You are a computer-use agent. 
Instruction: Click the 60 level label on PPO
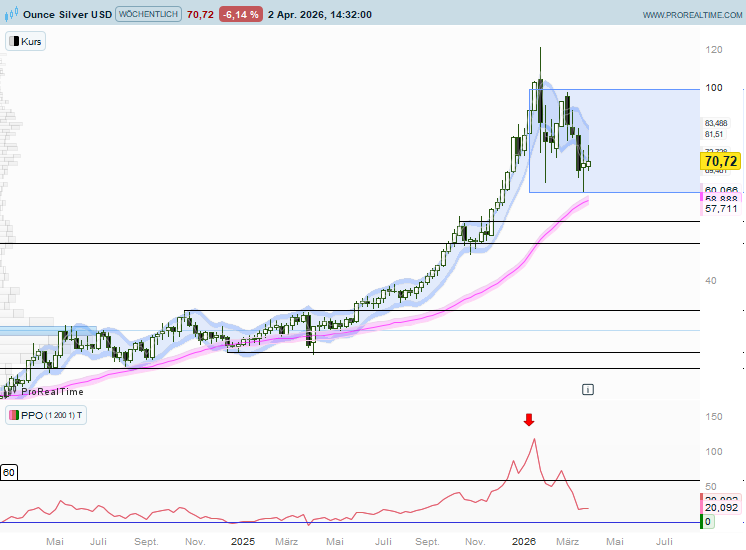tap(8, 471)
